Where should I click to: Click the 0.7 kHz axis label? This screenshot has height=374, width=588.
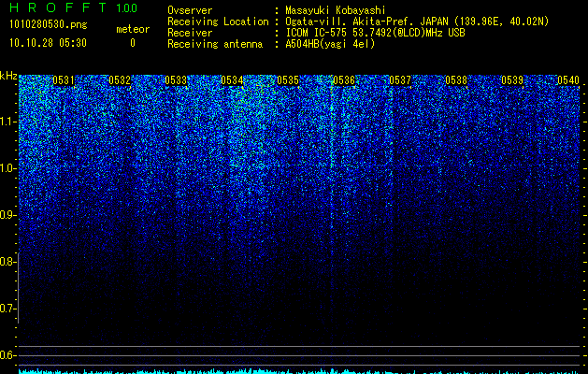pos(7,309)
